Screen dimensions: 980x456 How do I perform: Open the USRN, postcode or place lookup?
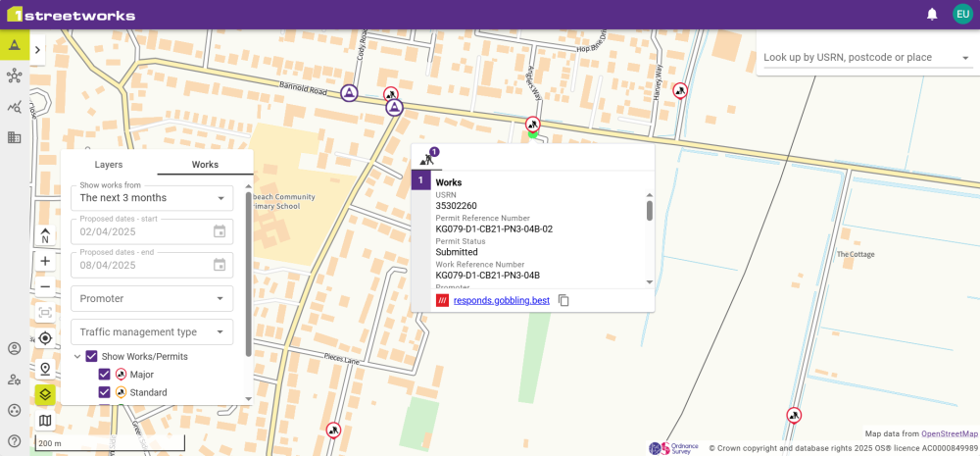[868, 58]
